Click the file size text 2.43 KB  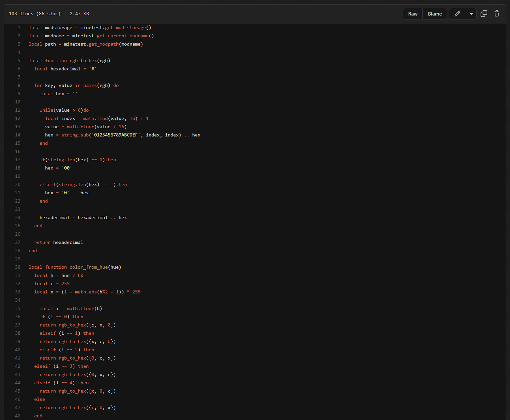79,14
